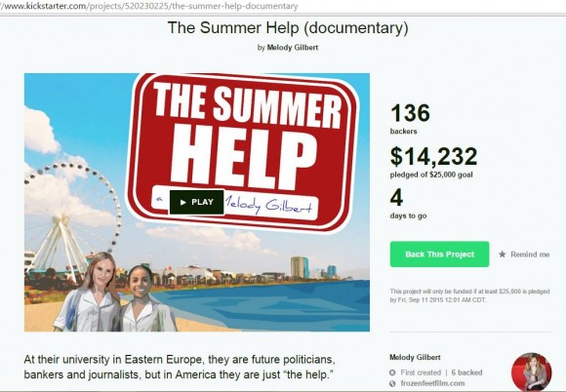Click the globe icon beside frozenfeetfilm.com

pyautogui.click(x=392, y=383)
